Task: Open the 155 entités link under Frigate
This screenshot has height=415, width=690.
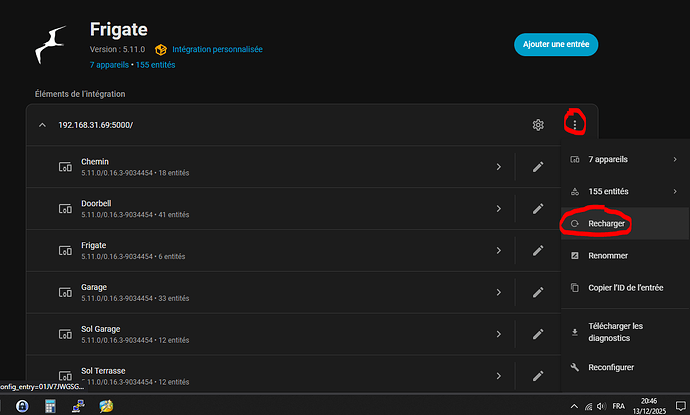Action: pyautogui.click(x=155, y=65)
